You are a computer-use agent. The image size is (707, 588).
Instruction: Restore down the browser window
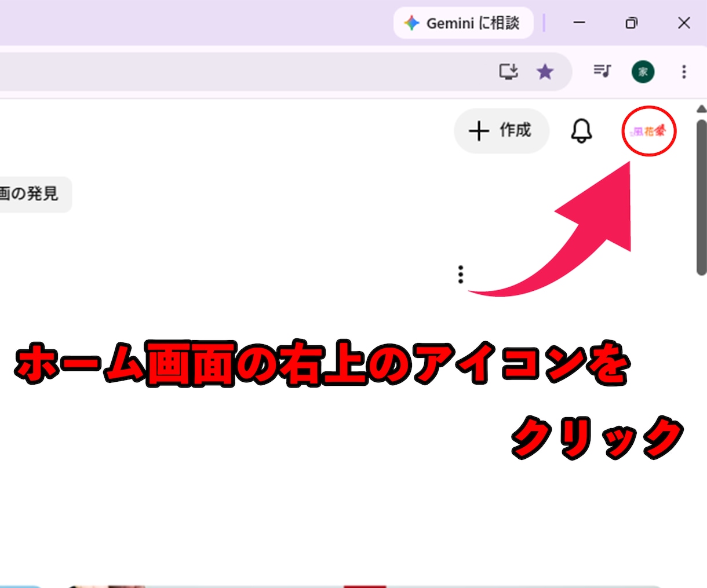coord(631,23)
